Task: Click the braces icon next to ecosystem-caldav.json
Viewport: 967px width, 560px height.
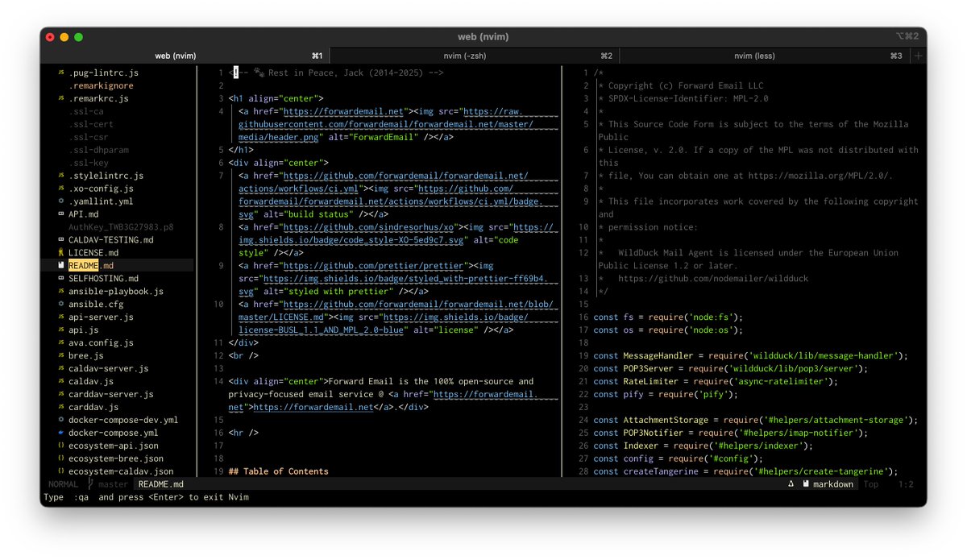Action: pyautogui.click(x=61, y=472)
